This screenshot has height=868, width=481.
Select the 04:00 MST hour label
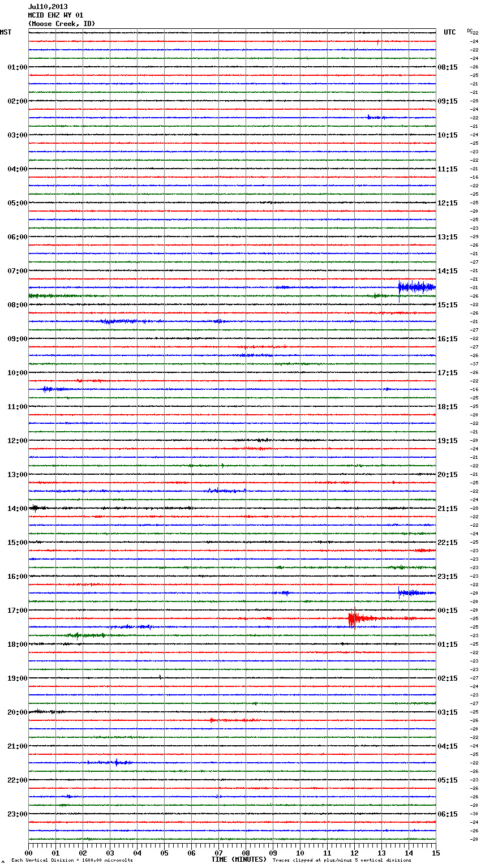[x=18, y=169]
